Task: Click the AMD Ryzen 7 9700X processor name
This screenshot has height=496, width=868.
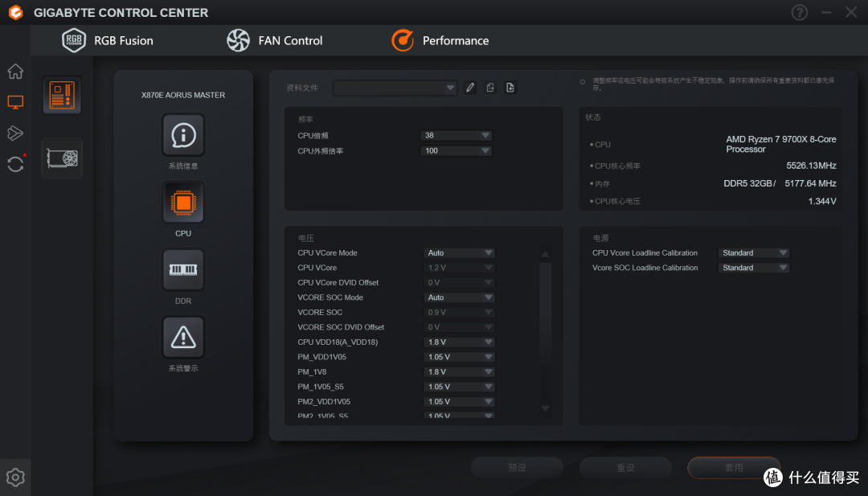Action: pyautogui.click(x=781, y=145)
